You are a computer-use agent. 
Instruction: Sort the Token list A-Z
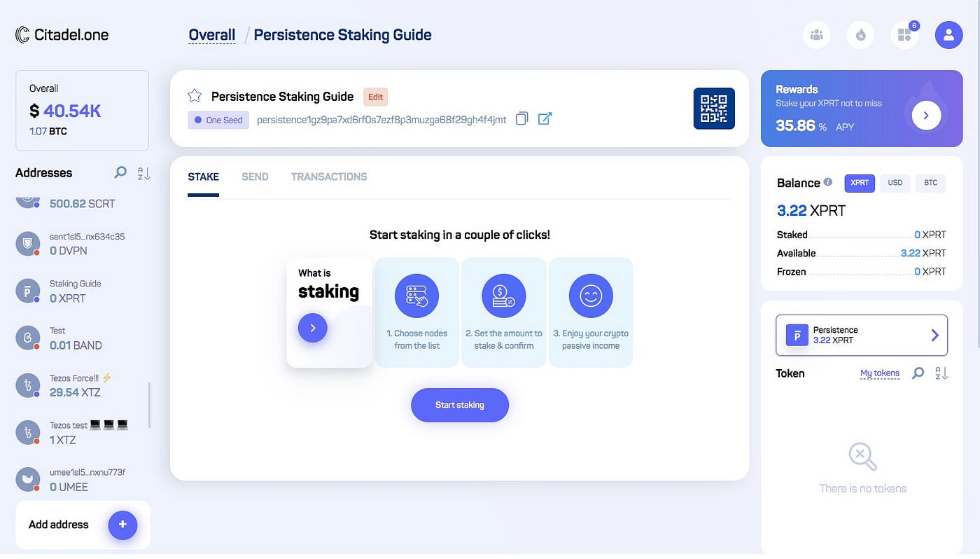click(x=941, y=373)
